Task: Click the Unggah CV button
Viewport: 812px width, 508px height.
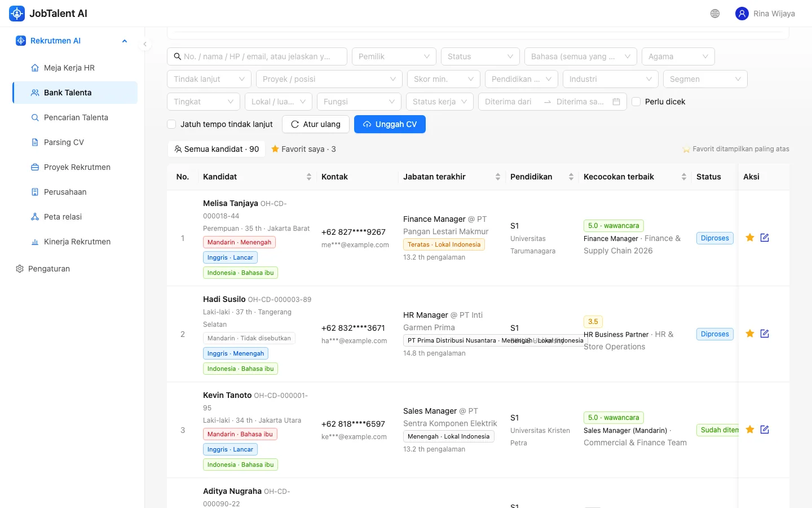Action: (390, 124)
